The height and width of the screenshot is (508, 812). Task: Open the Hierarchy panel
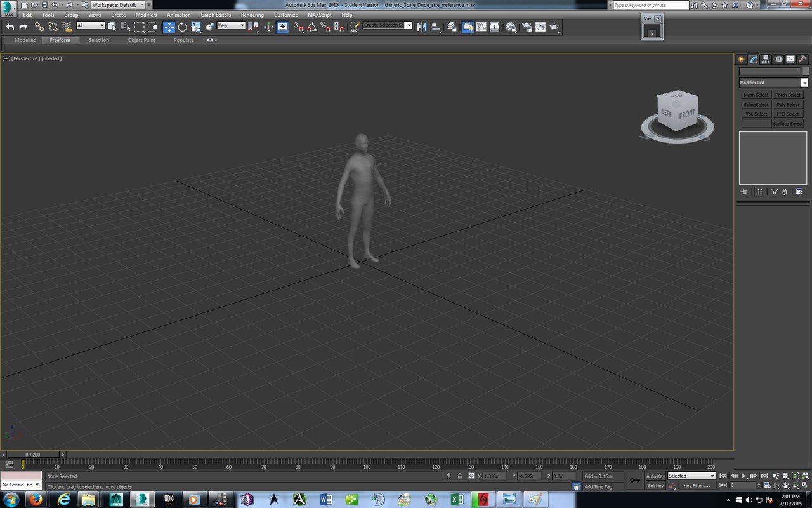(765, 58)
